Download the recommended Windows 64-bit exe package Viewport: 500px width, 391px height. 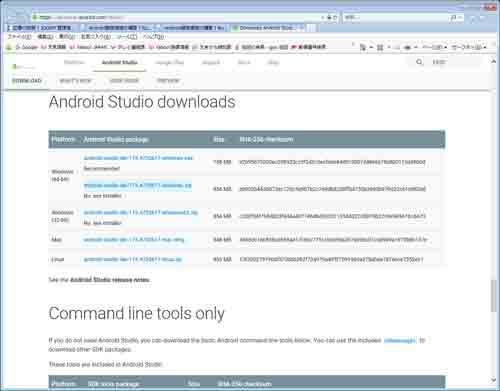[x=138, y=158]
